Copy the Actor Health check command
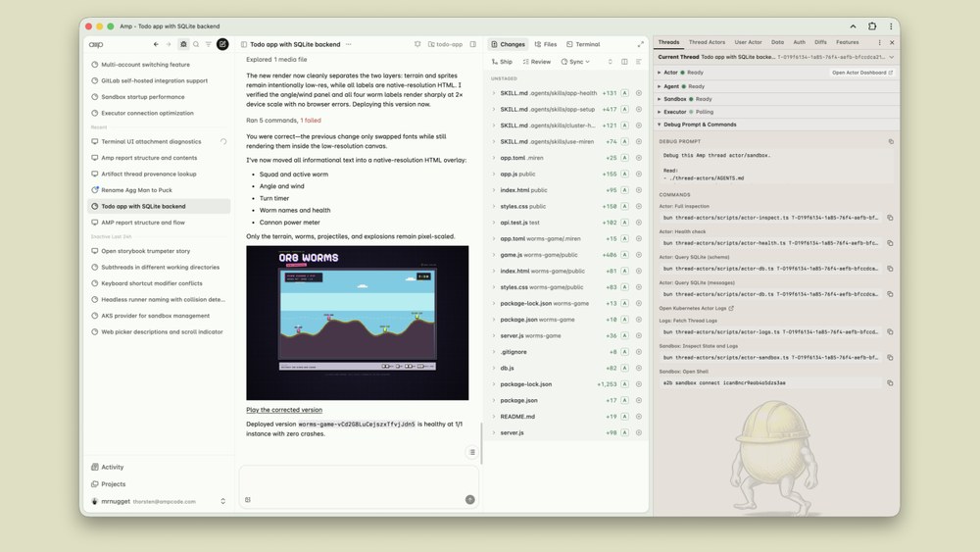980x552 pixels. [890, 243]
